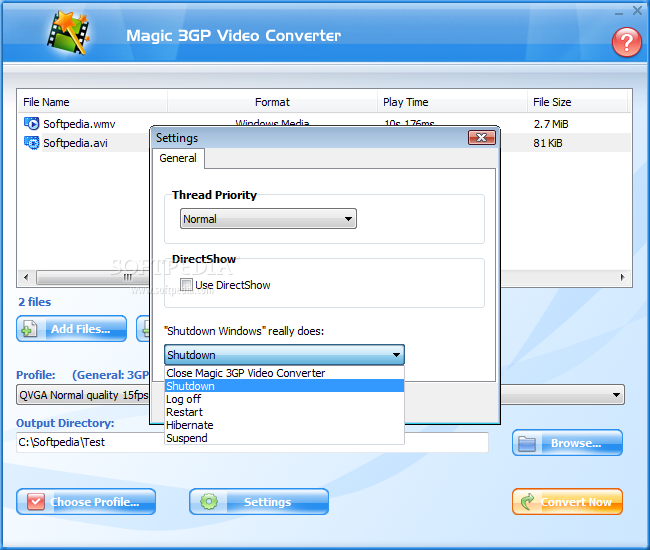This screenshot has width=650, height=550.
Task: Select the Softpedia.wmv row name
Action: (x=79, y=124)
